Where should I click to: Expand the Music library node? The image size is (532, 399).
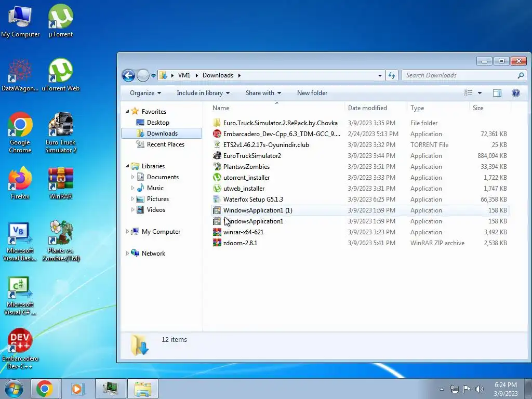[x=132, y=188]
